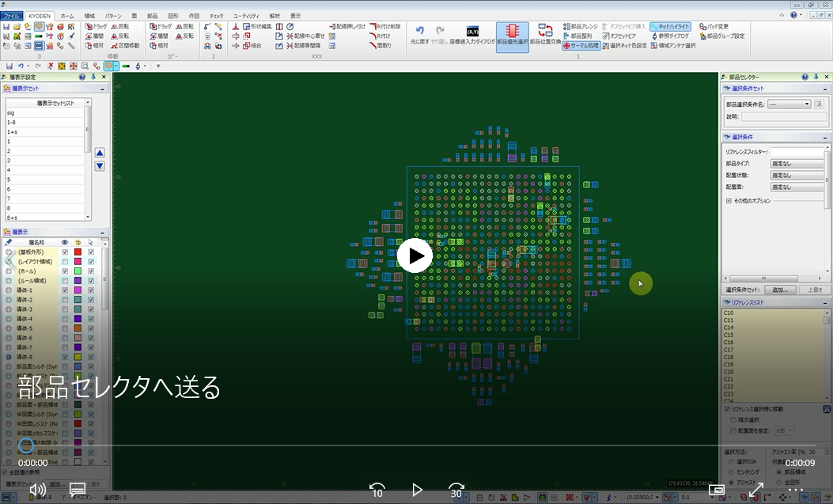Click the リファレンスフィルター input field

click(x=797, y=152)
